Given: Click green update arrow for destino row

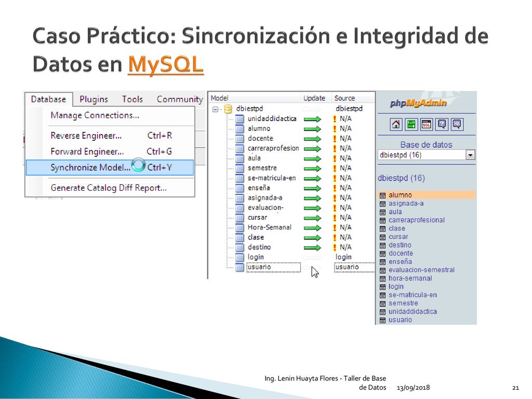Looking at the screenshot, I should [312, 247].
